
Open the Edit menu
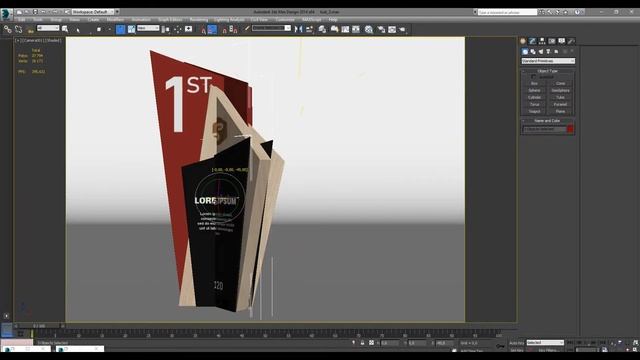tap(21, 20)
